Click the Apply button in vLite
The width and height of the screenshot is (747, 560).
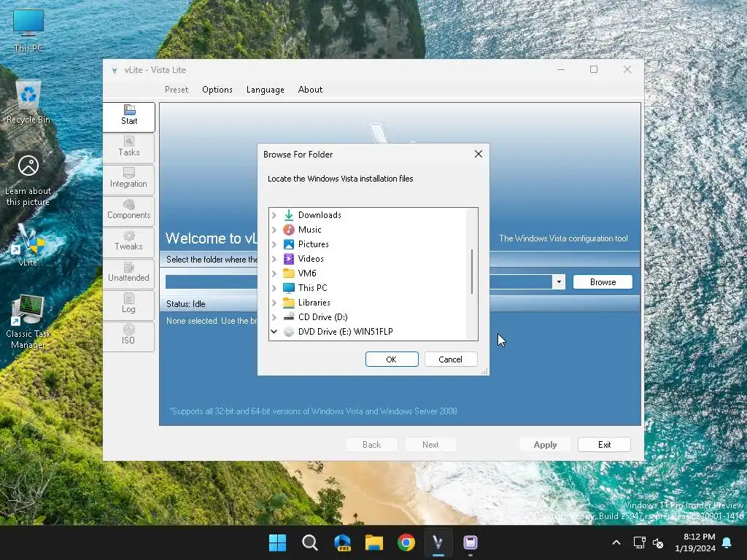pos(545,444)
